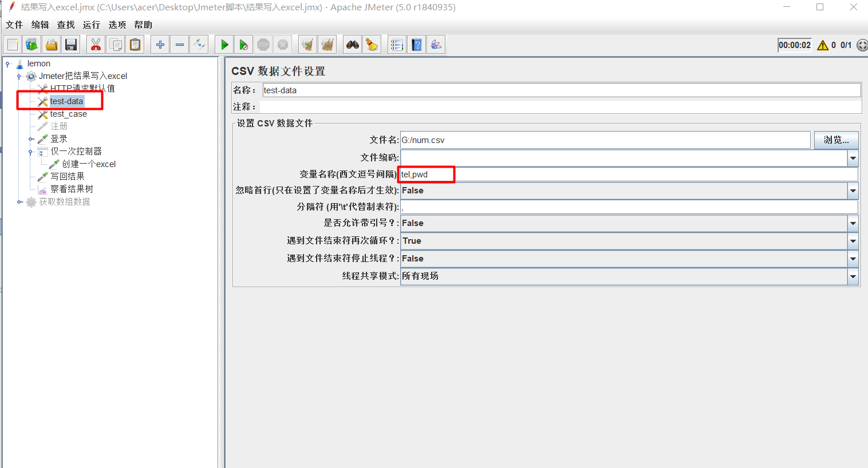This screenshot has height=468, width=868.
Task: Click the greyed Stop sign icon
Action: [263, 45]
